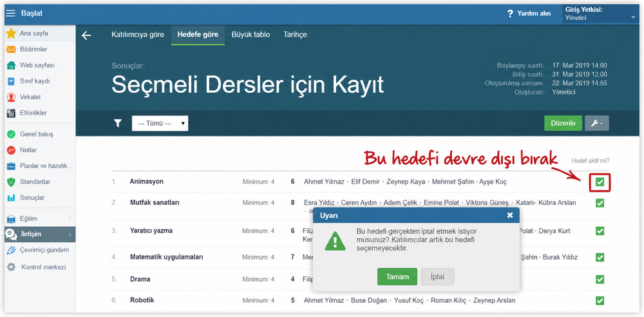Toggle the Robotik target checkbox
The image size is (644, 317).
coord(600,300)
